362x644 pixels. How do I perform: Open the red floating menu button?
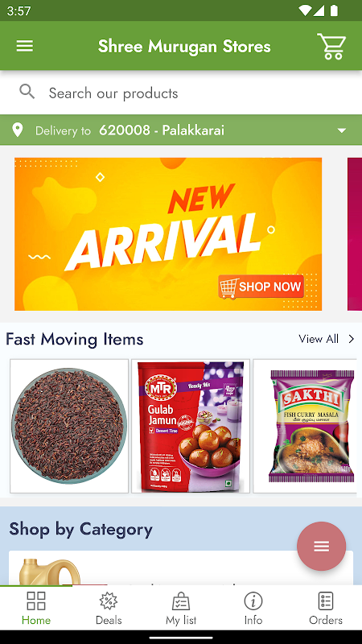click(321, 546)
